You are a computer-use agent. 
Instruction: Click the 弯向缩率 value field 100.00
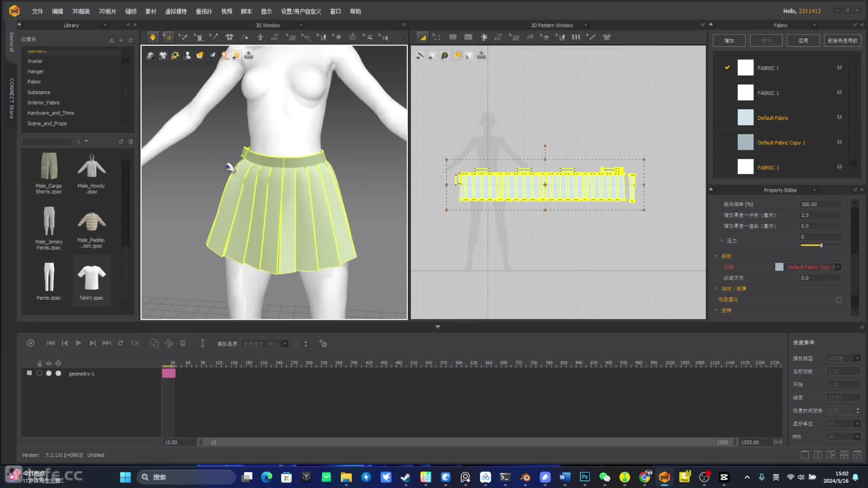(x=820, y=204)
